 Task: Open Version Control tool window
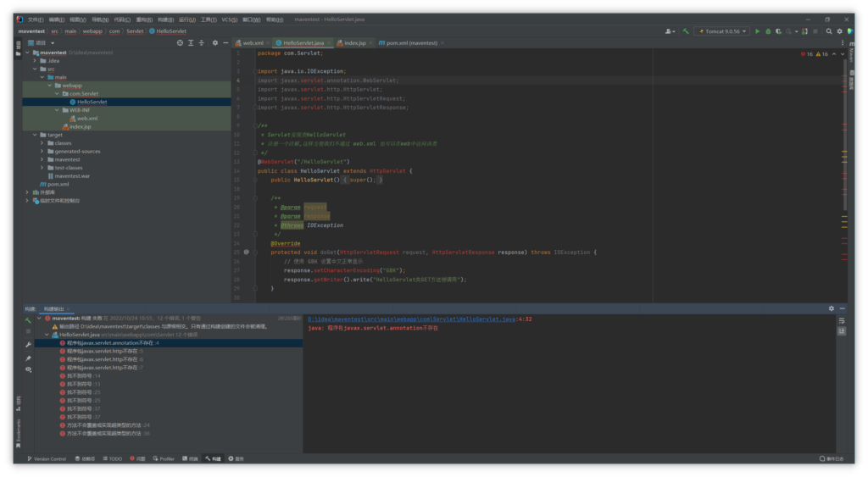click(47, 458)
